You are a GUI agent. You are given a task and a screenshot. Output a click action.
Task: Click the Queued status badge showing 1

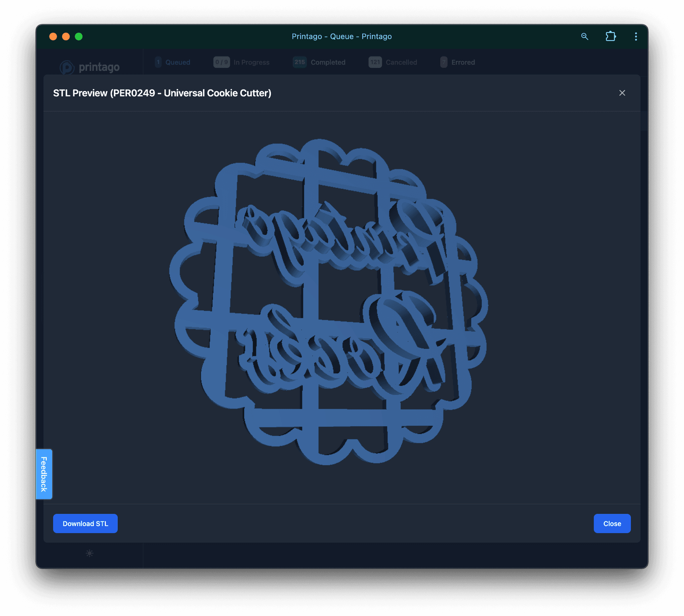pos(158,62)
